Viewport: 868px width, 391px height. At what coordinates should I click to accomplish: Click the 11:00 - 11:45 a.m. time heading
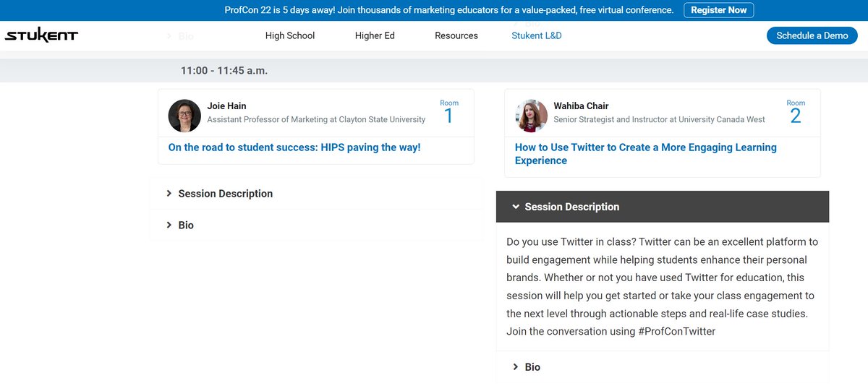224,71
